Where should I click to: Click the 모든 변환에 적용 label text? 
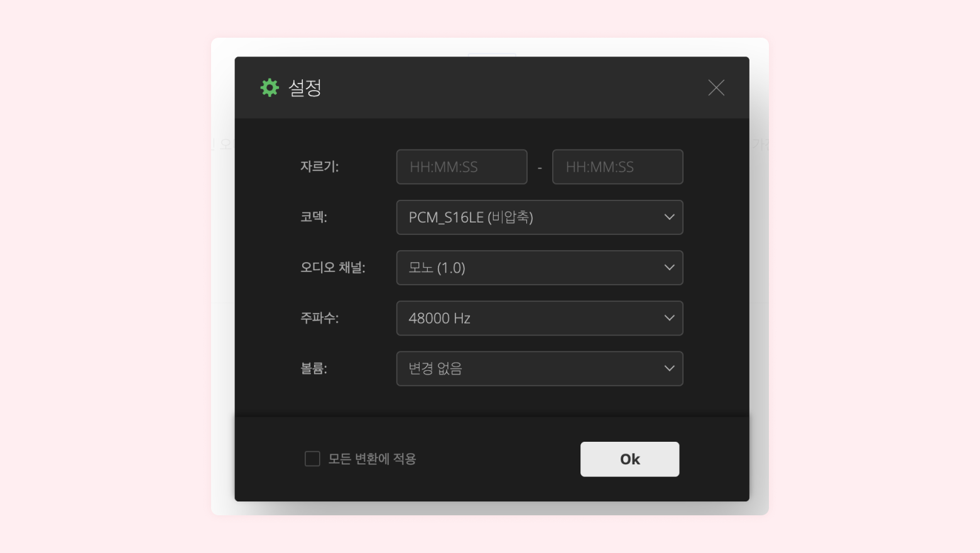(x=372, y=459)
